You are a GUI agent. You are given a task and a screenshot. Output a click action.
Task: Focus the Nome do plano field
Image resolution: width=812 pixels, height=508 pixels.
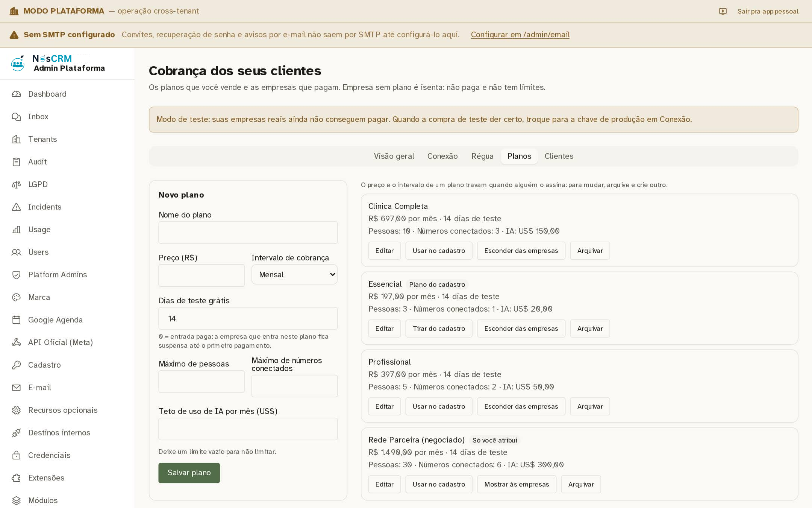(248, 233)
